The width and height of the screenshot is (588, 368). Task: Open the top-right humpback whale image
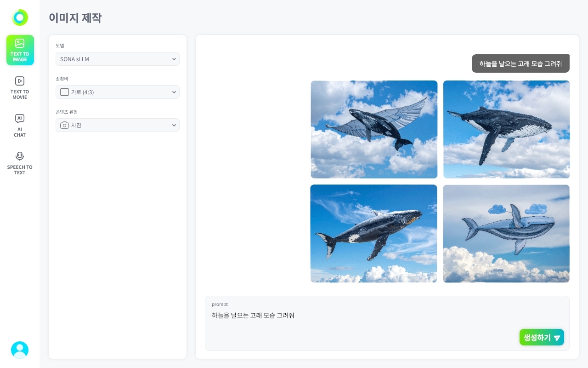pos(506,129)
